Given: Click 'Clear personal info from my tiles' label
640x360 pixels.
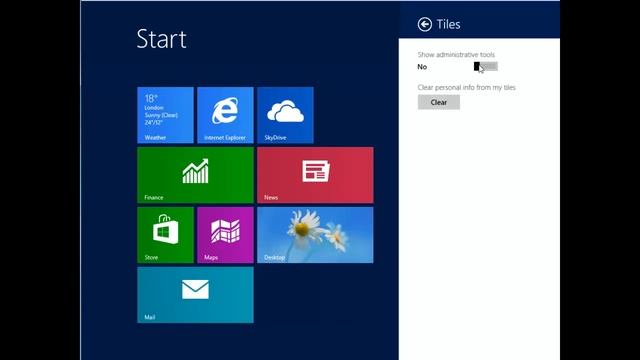Looking at the screenshot, I should click(467, 87).
